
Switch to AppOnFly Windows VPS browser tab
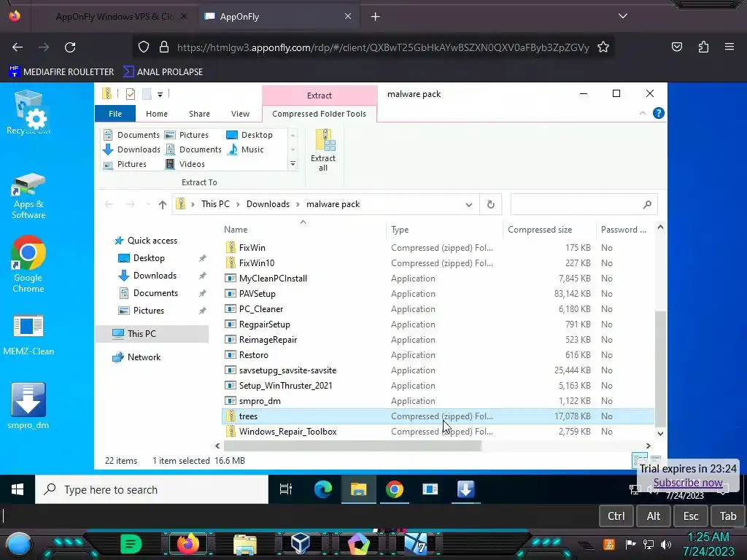tap(115, 16)
